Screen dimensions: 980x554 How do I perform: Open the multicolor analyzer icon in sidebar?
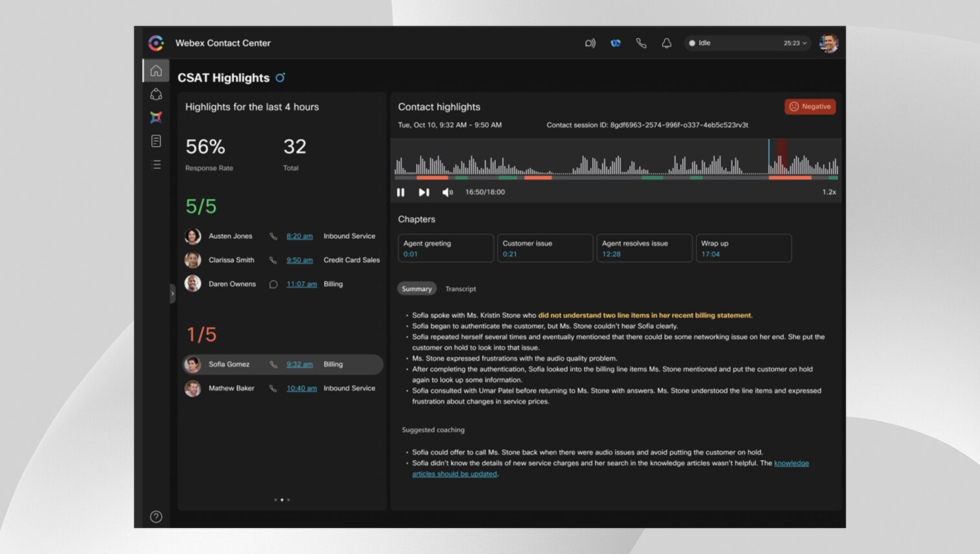coord(156,117)
